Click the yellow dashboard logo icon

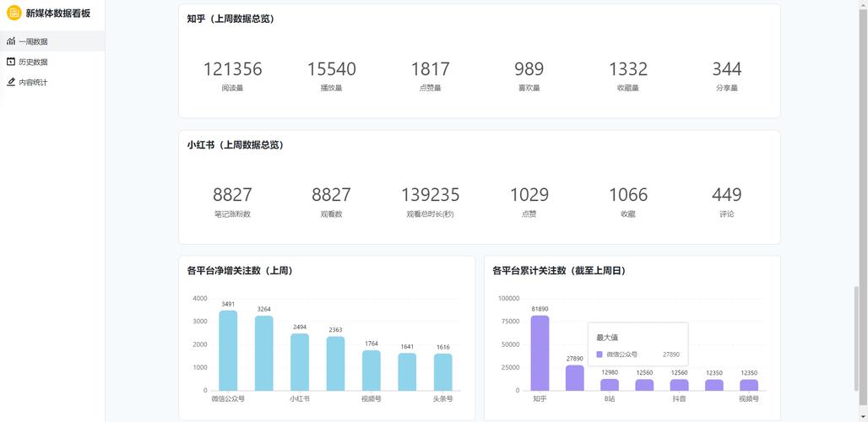coord(14,13)
